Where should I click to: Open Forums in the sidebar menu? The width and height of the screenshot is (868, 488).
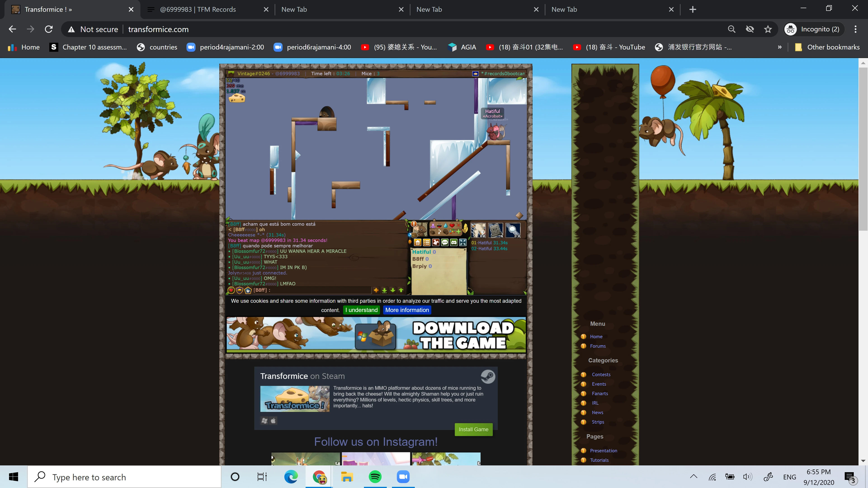[x=598, y=346]
